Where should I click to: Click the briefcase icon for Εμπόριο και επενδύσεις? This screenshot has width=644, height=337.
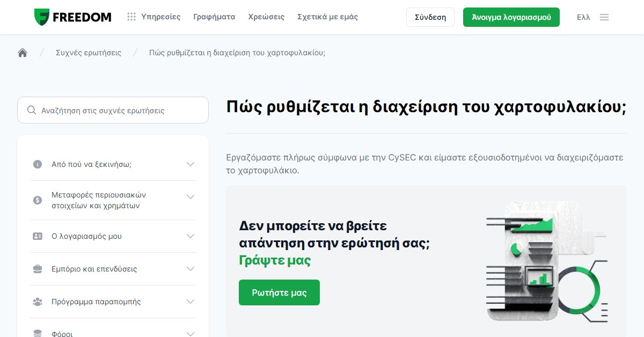38,269
